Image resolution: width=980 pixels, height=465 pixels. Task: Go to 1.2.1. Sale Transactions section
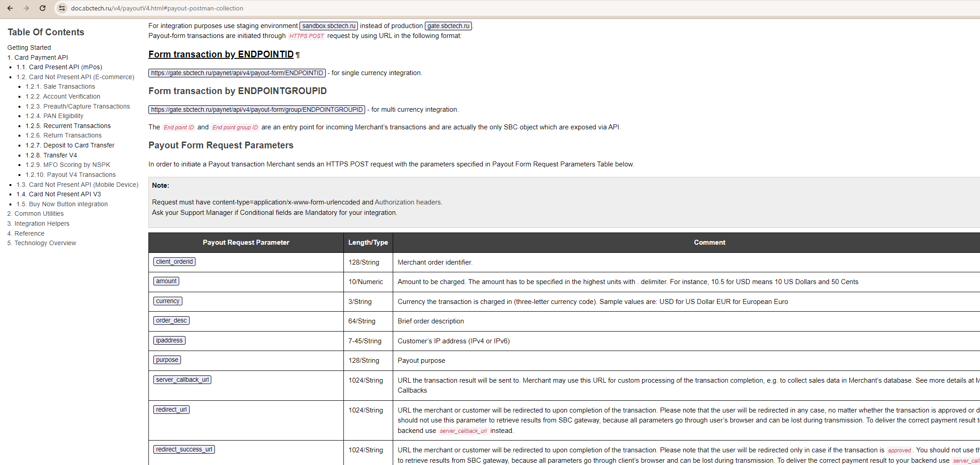(x=60, y=86)
